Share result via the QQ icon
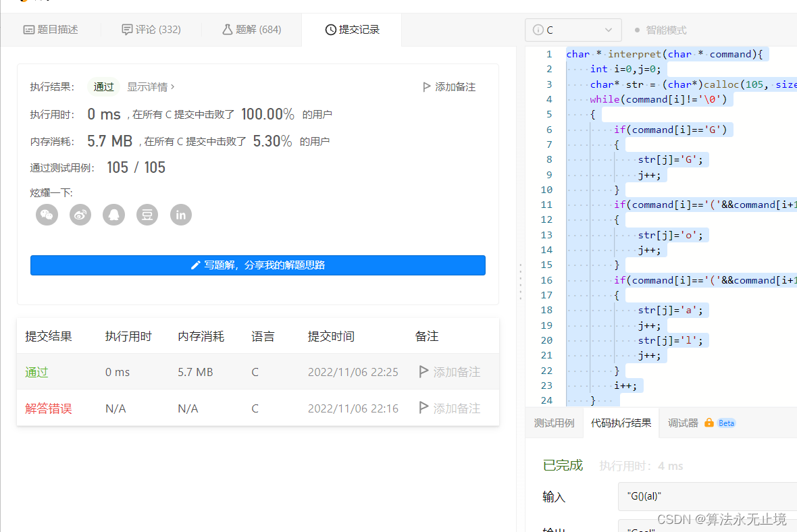797x532 pixels. click(113, 215)
